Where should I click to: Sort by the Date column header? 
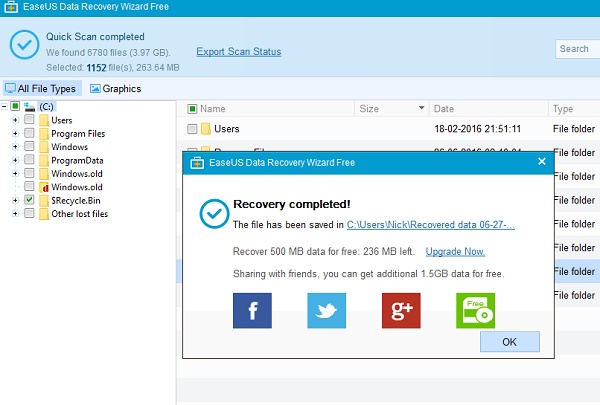[444, 109]
